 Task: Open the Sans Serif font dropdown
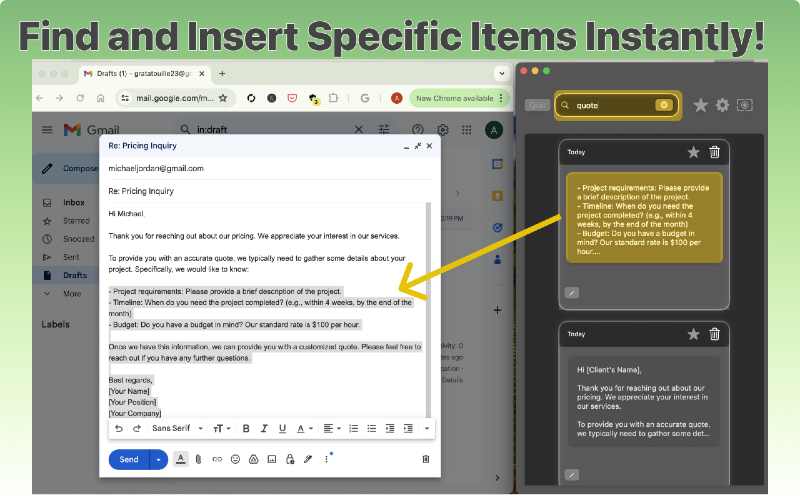(x=177, y=428)
